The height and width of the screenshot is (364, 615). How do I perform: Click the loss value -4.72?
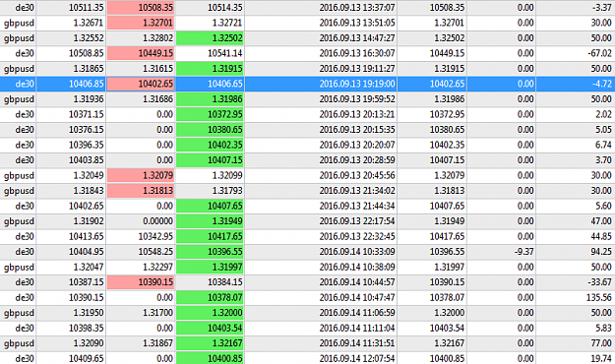click(601, 84)
